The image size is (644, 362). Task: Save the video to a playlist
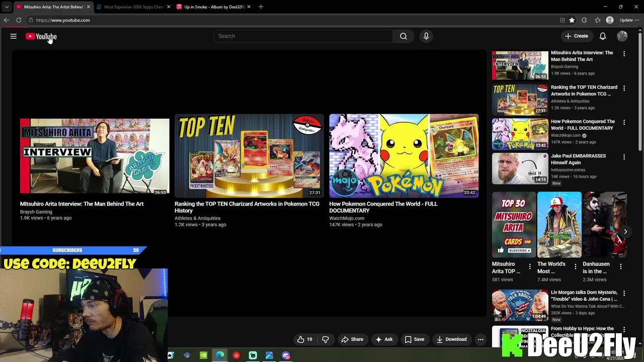point(415,339)
